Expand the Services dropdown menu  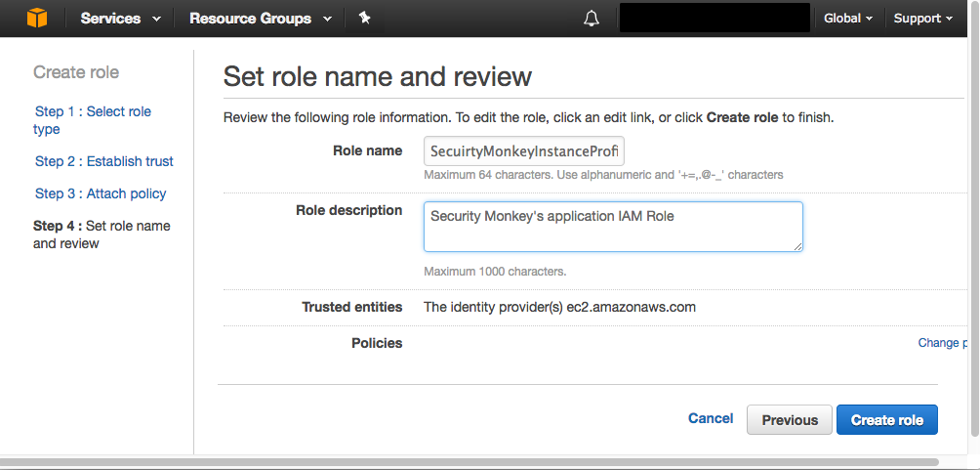121,19
